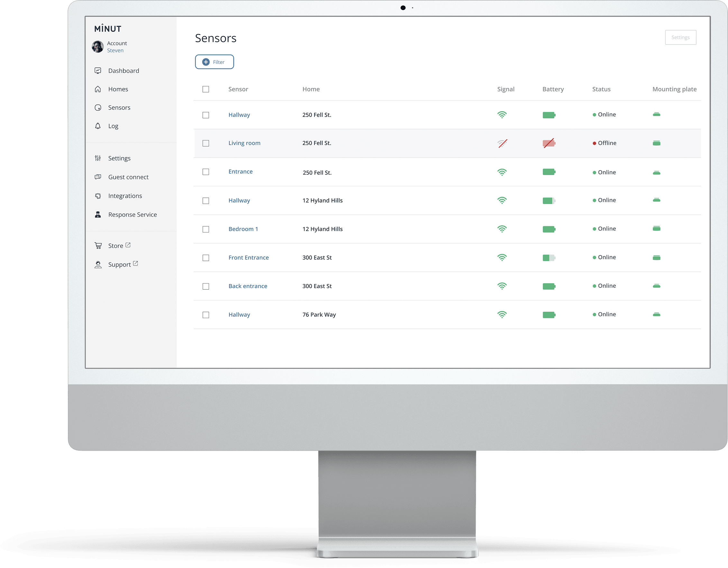Click the bell icon beside Log

[98, 126]
